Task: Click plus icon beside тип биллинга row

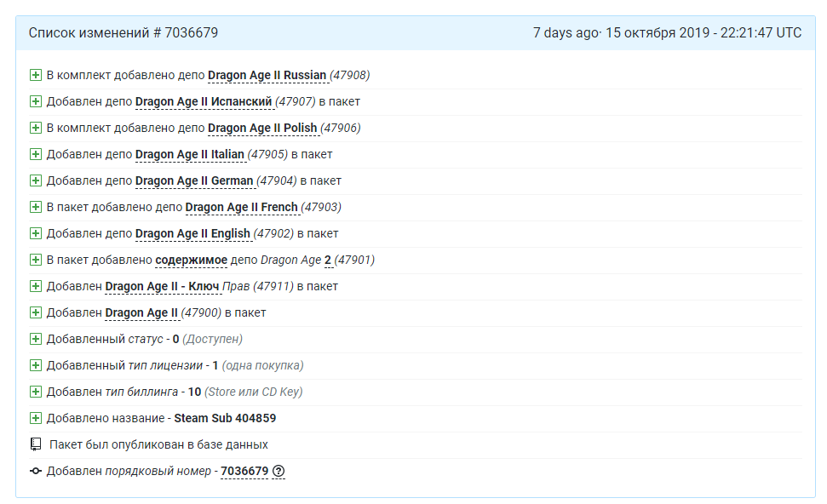Action: coord(35,391)
